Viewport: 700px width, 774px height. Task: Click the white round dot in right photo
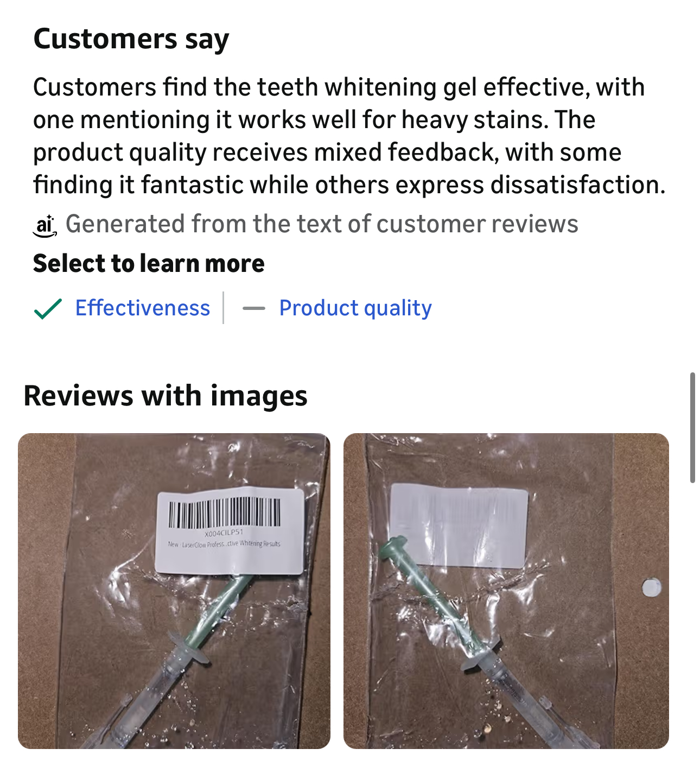pyautogui.click(x=651, y=587)
